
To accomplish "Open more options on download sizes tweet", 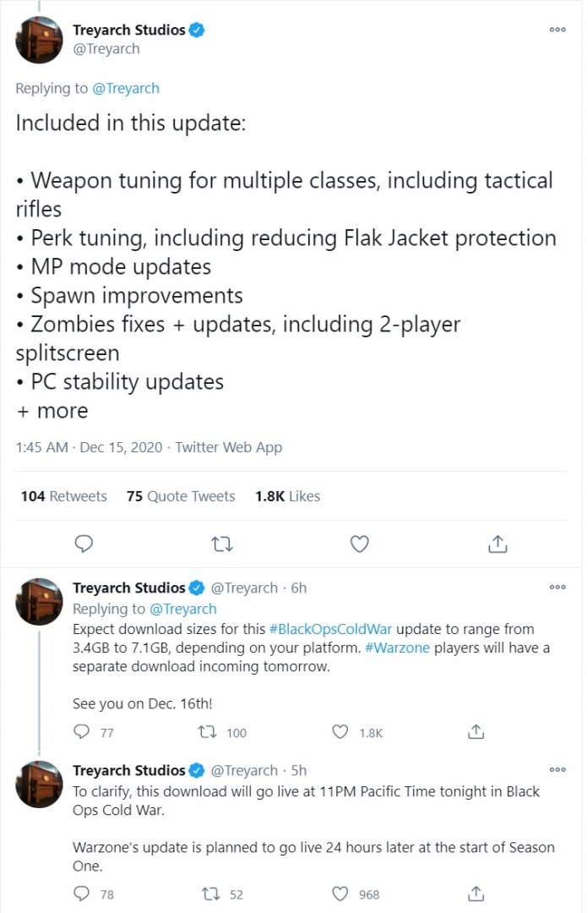I will 558,588.
